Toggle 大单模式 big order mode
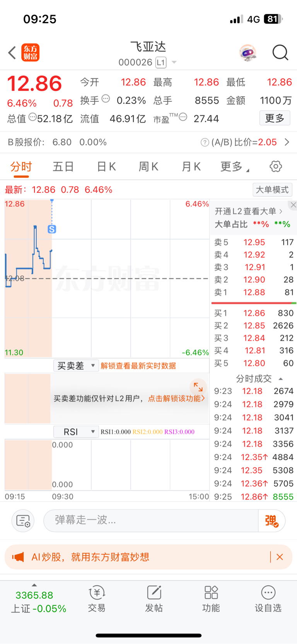Viewport: 297px width, 644px height. [x=272, y=190]
